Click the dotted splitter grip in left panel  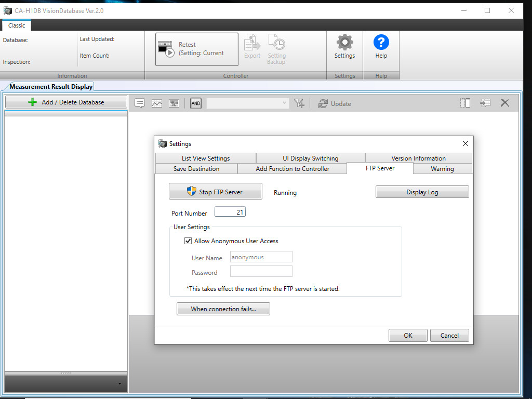[66, 373]
